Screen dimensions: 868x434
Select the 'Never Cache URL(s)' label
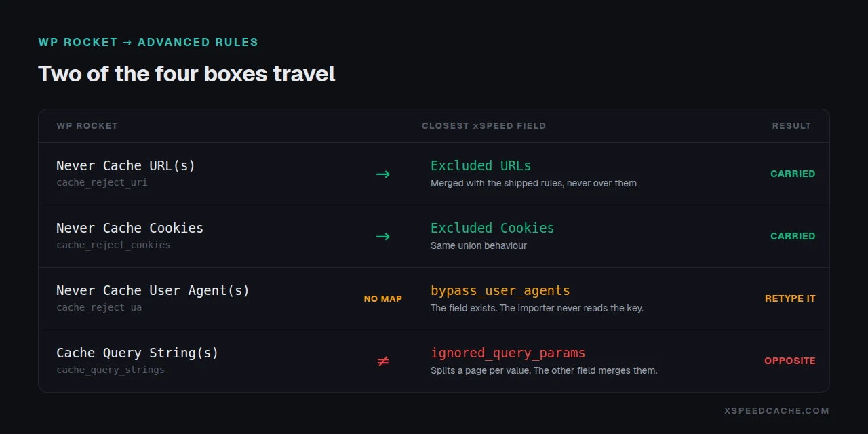pos(125,165)
